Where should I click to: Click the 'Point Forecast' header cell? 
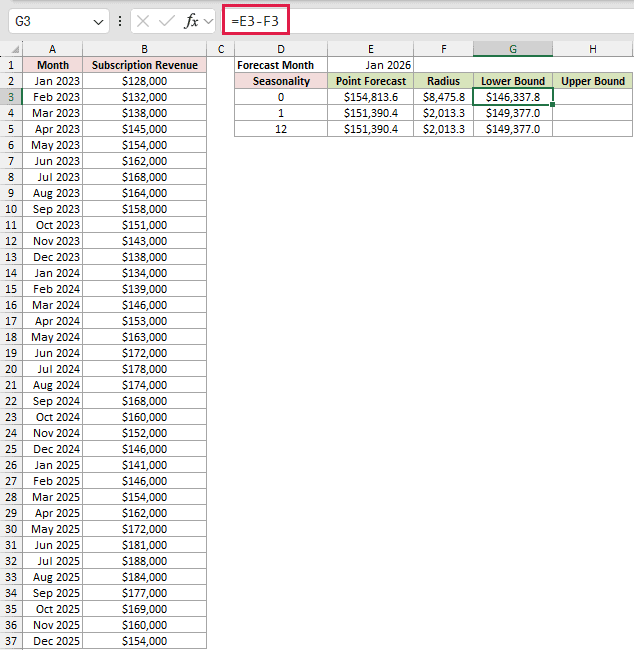371,81
